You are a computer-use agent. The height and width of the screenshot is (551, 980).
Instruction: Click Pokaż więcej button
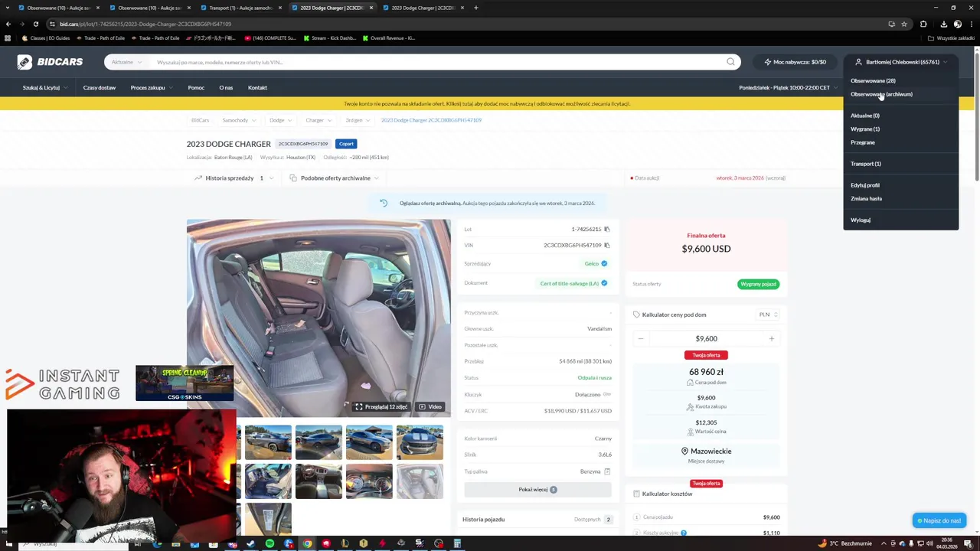coord(537,490)
